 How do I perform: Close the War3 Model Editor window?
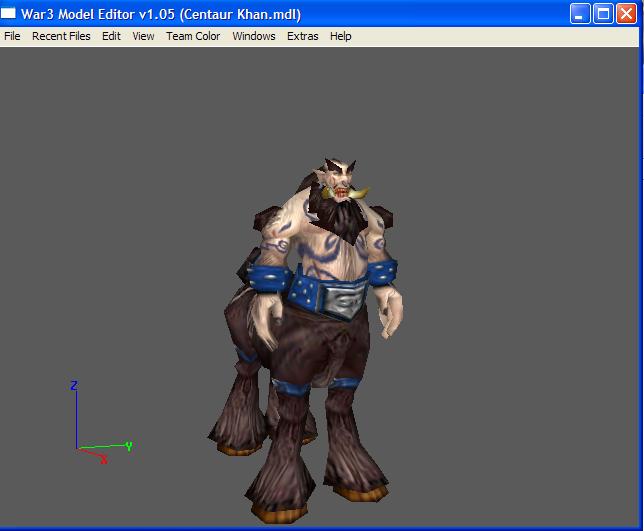point(626,14)
